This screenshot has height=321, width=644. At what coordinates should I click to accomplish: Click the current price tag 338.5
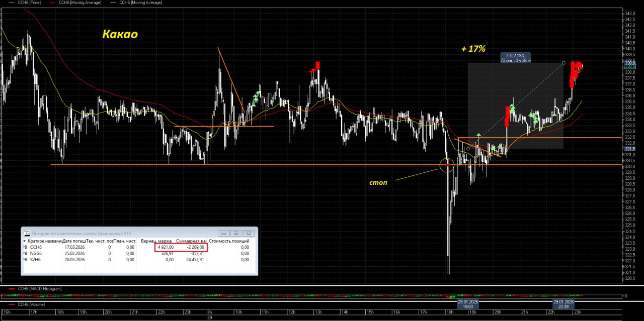[x=630, y=66]
